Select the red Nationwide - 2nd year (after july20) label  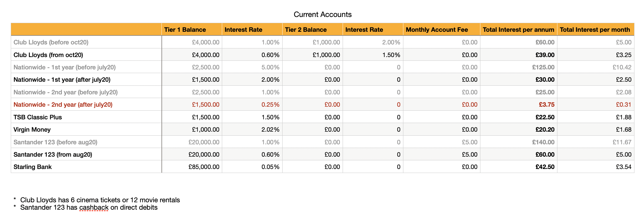[63, 105]
